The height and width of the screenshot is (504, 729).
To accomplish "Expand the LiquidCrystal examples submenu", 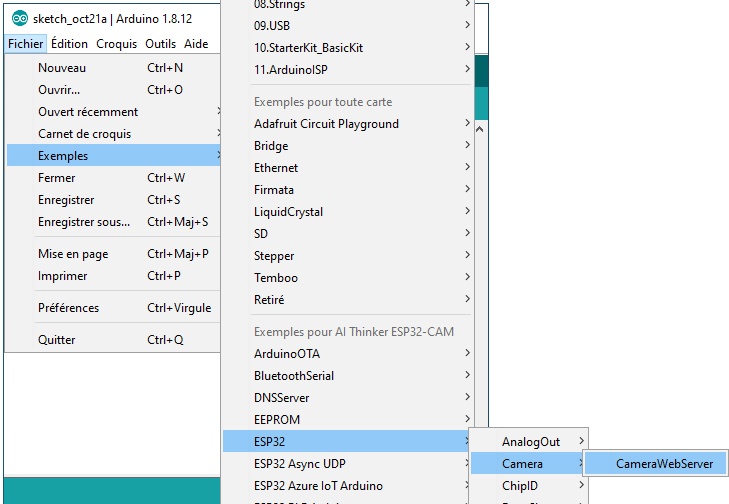I will (288, 212).
